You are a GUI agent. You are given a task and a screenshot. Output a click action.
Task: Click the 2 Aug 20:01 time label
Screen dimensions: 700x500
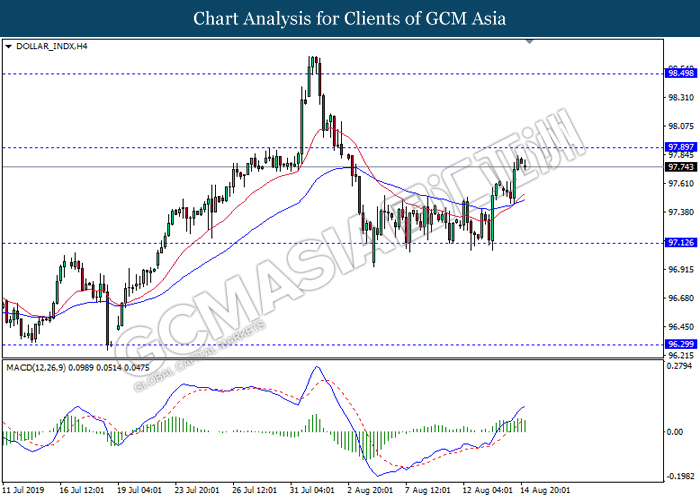coord(370,490)
